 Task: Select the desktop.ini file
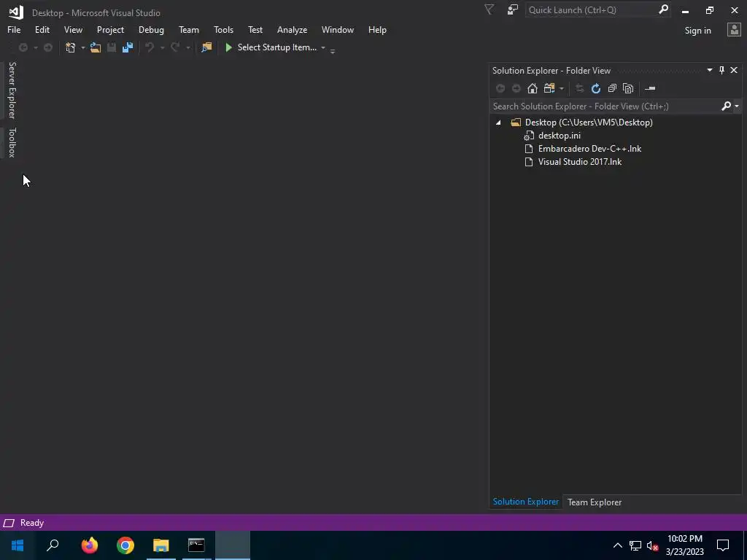[560, 136]
